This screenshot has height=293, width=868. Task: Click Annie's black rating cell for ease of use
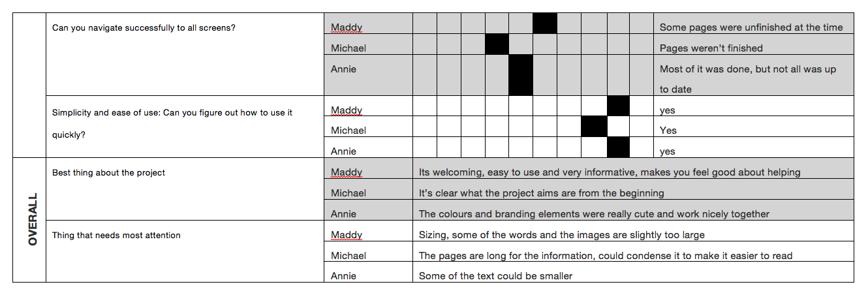tap(618, 147)
